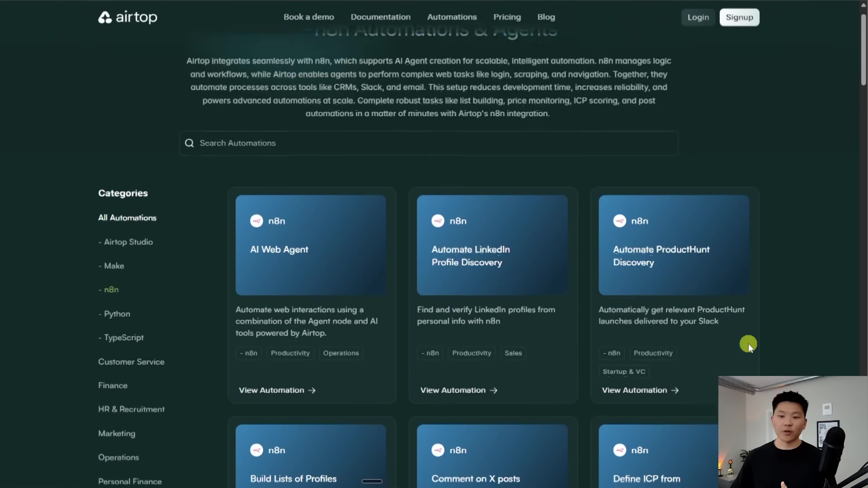
Task: Click n8n tag on ProductHunt card
Action: [612, 353]
